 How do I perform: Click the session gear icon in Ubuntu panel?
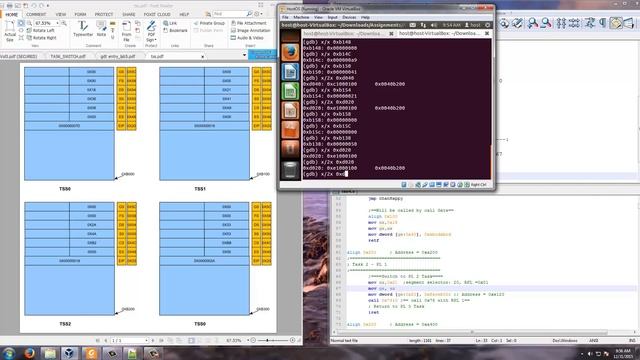(487, 25)
